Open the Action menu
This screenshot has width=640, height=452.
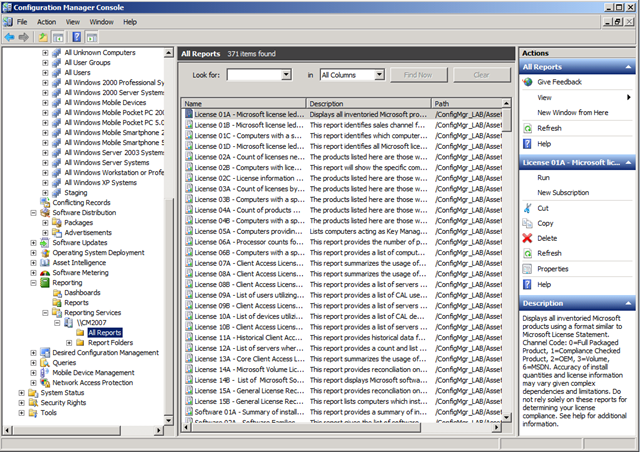pyautogui.click(x=47, y=22)
